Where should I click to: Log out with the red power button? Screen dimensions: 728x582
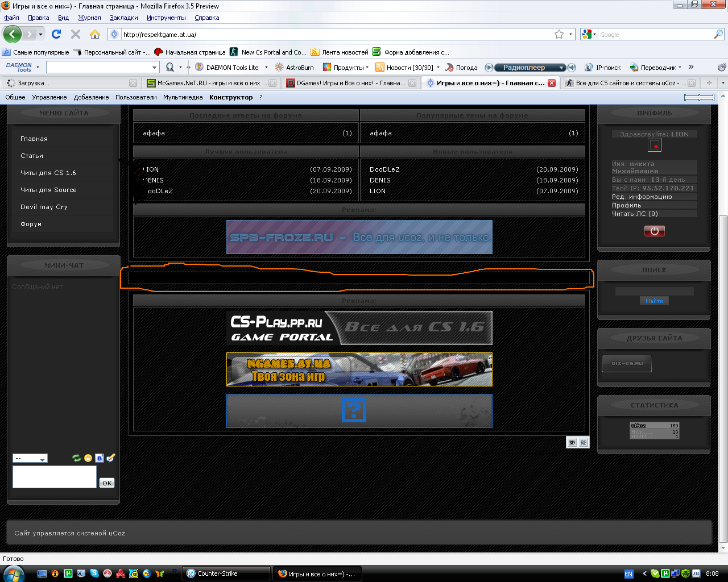pyautogui.click(x=654, y=231)
